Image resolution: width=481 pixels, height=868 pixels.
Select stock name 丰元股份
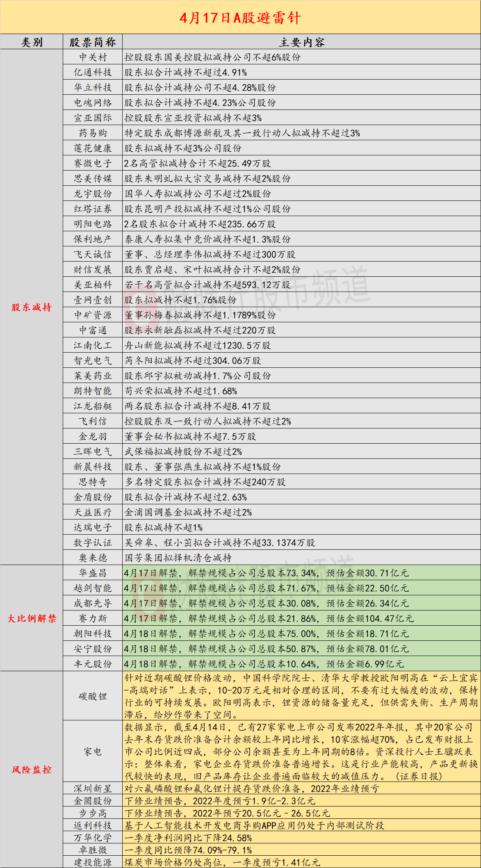pos(93,664)
